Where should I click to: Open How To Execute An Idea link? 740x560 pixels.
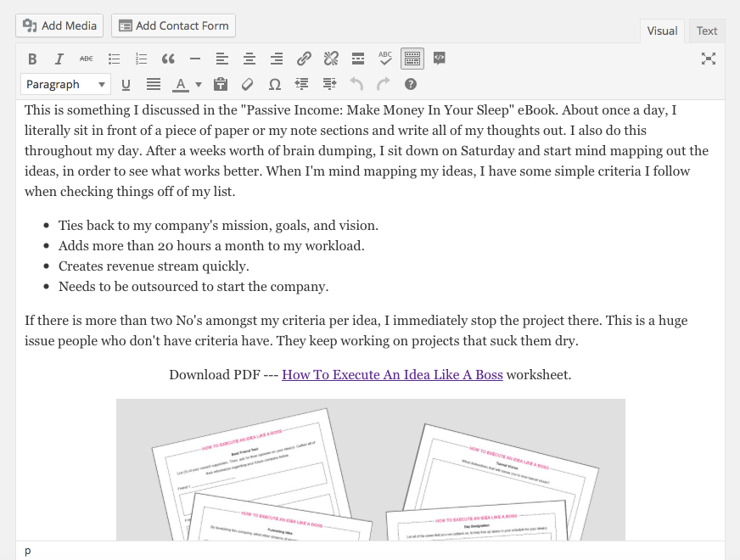click(x=392, y=374)
